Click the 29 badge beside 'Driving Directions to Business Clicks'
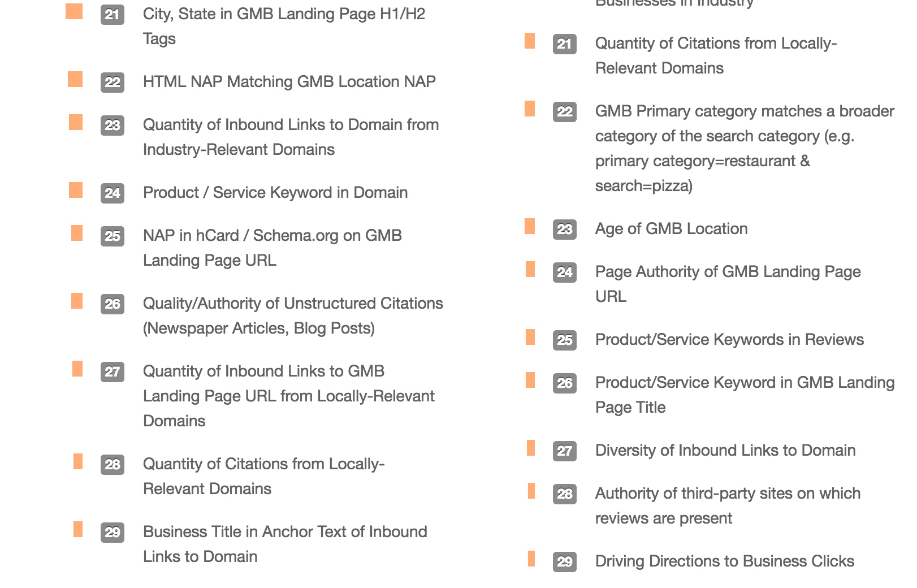Screen dimensions: 917x588 [x=565, y=561]
